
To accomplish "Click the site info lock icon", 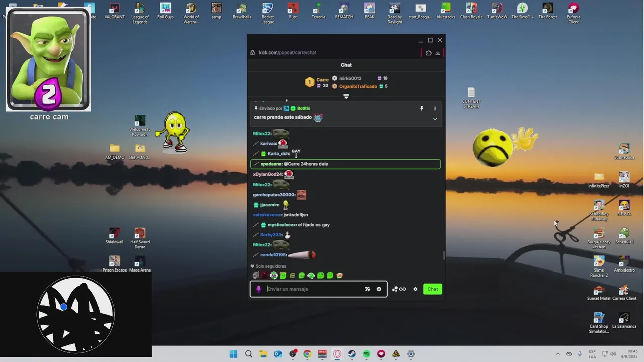I will [x=253, y=53].
